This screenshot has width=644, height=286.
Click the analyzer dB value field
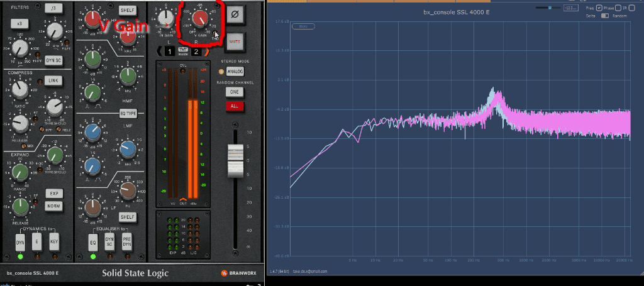[570, 8]
